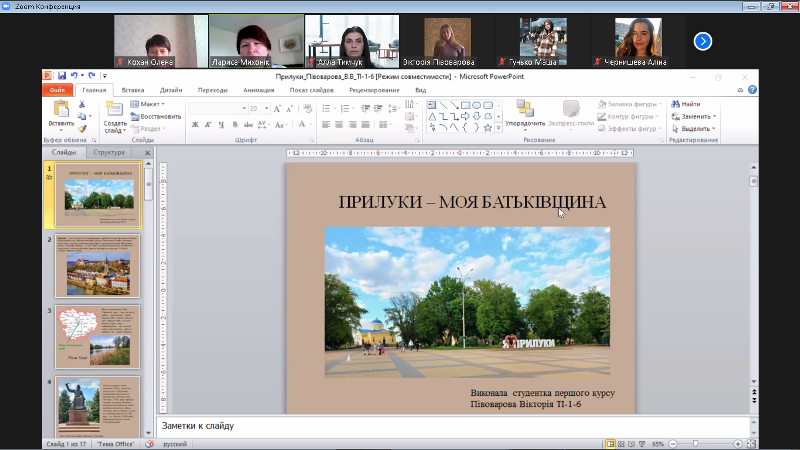Select the Format Painter brush icon
Screen dimensions: 800x450
pyautogui.click(x=83, y=128)
